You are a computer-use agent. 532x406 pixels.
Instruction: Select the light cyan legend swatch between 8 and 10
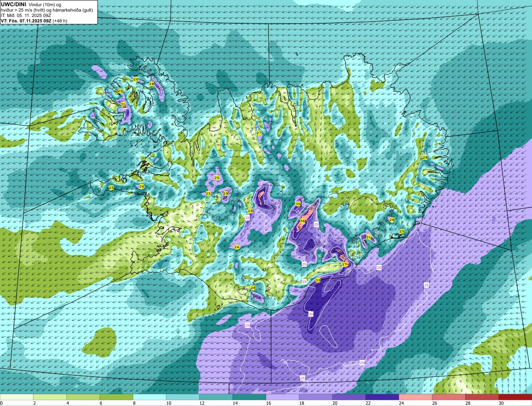pyautogui.click(x=150, y=397)
